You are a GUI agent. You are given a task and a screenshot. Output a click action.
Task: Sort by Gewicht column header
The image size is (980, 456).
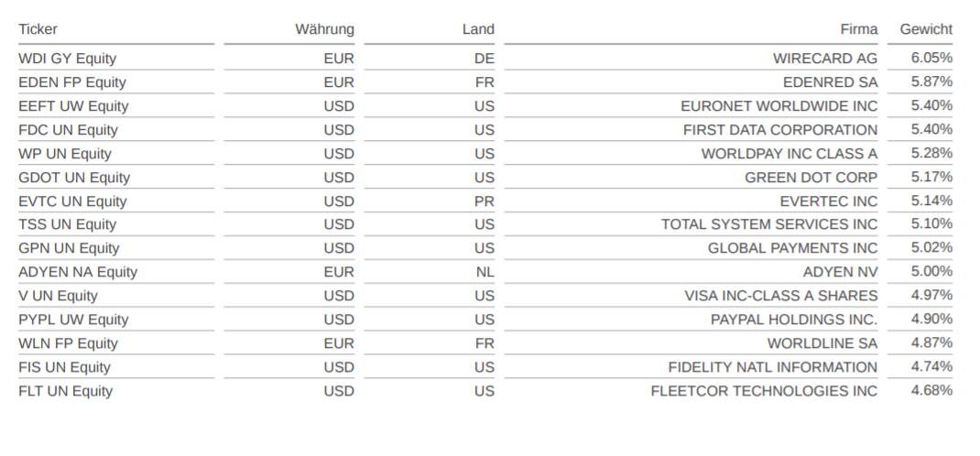(926, 29)
